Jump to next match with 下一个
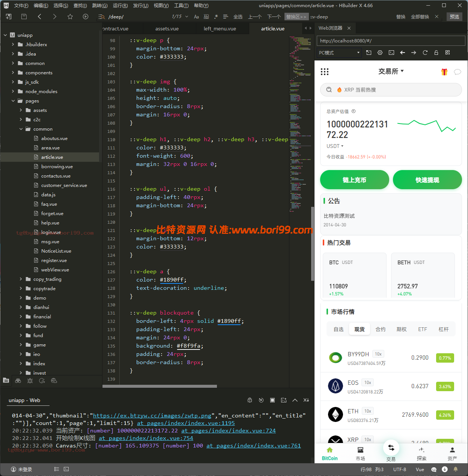This screenshot has width=468, height=476. coord(274,17)
